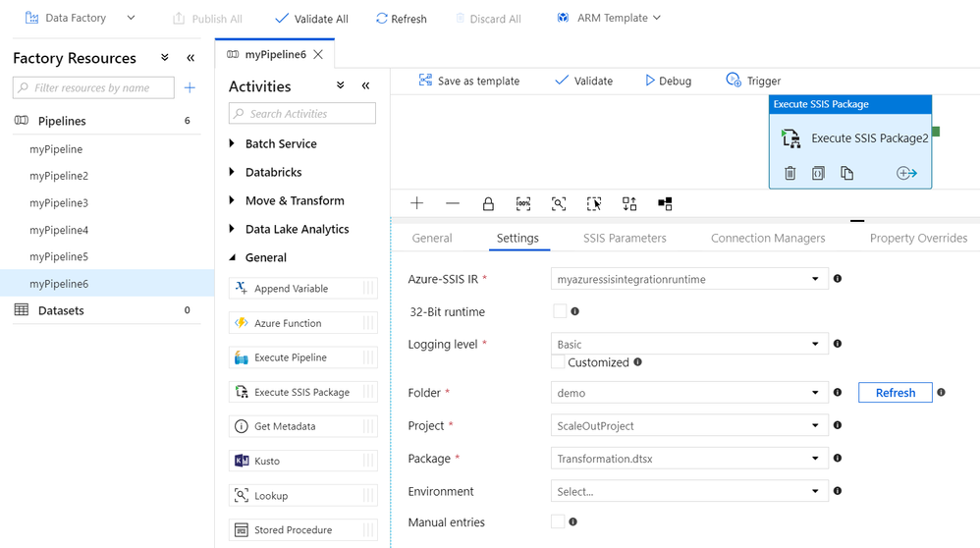Open the Logging level dropdown

pos(689,344)
